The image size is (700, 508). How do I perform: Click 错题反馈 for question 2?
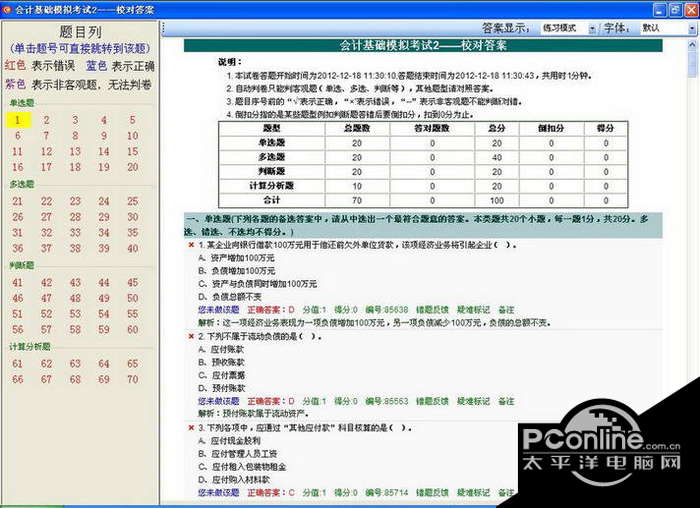point(432,401)
